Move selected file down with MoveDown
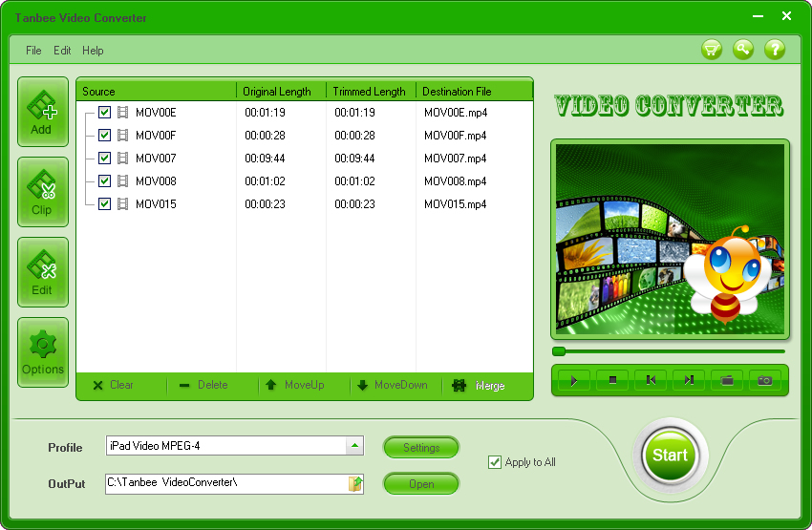812x530 pixels. pyautogui.click(x=393, y=385)
